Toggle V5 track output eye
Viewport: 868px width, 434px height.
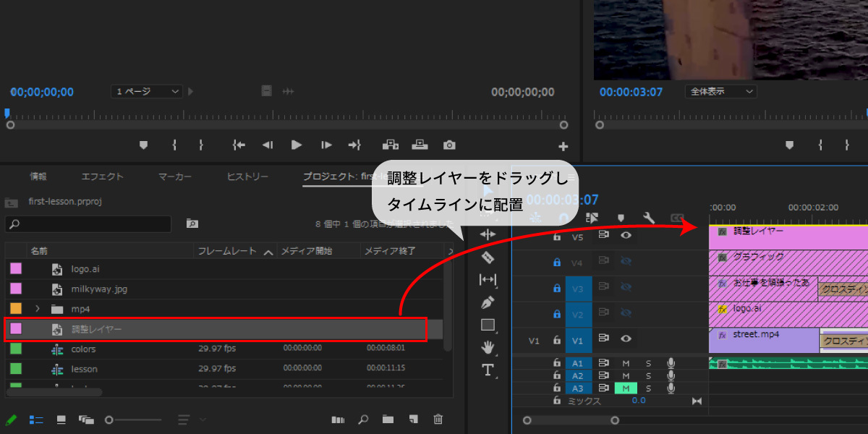pos(626,235)
